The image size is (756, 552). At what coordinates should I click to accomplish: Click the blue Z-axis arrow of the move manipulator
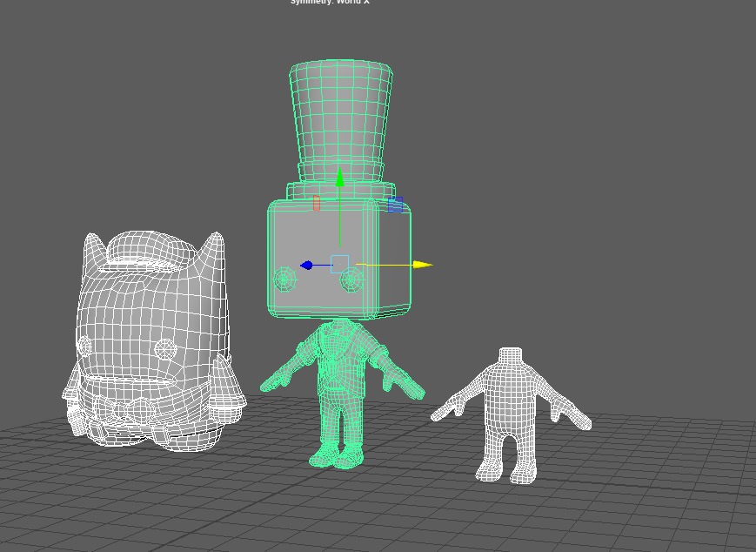pyautogui.click(x=306, y=265)
